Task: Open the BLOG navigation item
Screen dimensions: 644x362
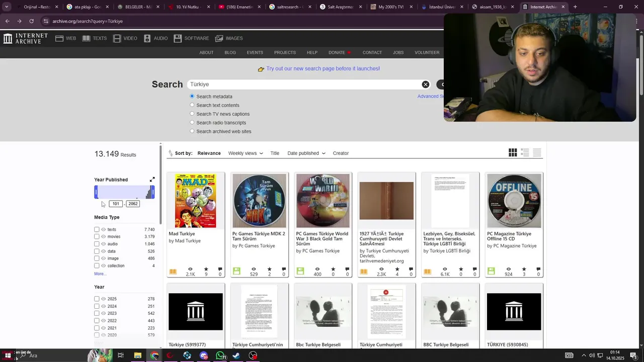Action: pos(230,52)
